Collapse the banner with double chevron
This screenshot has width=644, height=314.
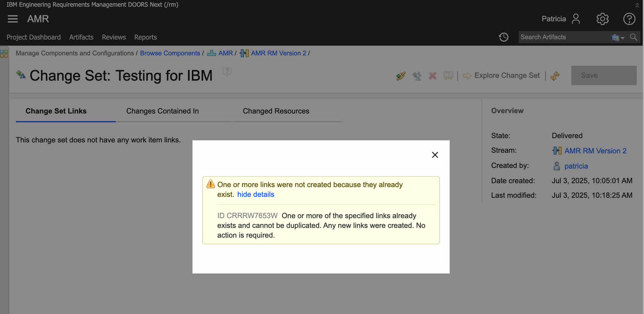coord(637,5)
